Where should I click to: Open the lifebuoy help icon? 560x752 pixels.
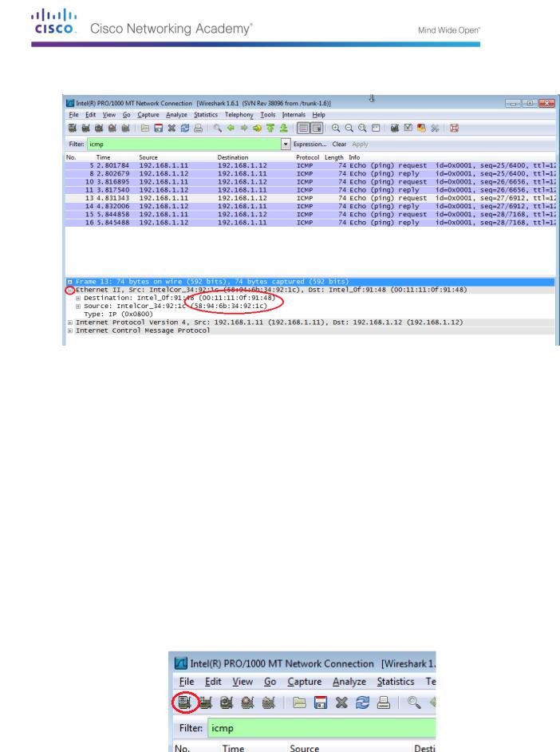[454, 128]
